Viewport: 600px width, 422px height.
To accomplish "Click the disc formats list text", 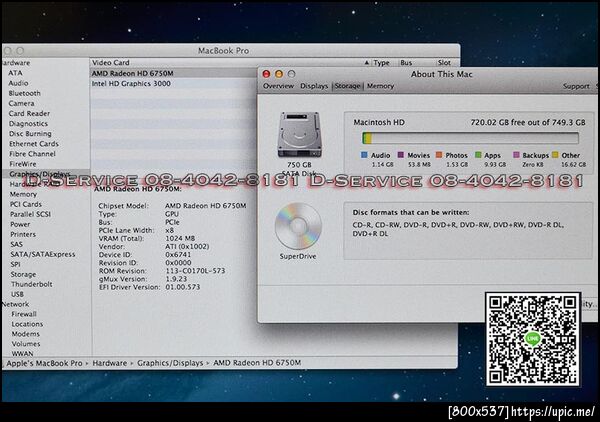I will pyautogui.click(x=458, y=229).
